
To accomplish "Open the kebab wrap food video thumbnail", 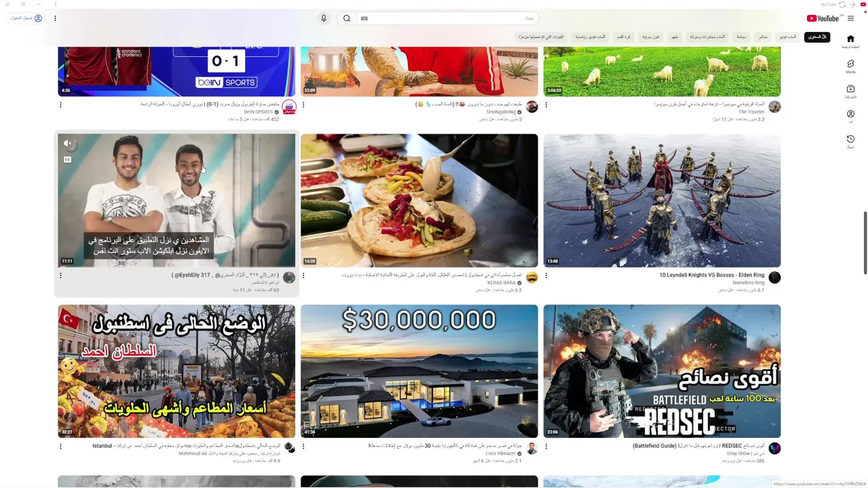I will (419, 201).
